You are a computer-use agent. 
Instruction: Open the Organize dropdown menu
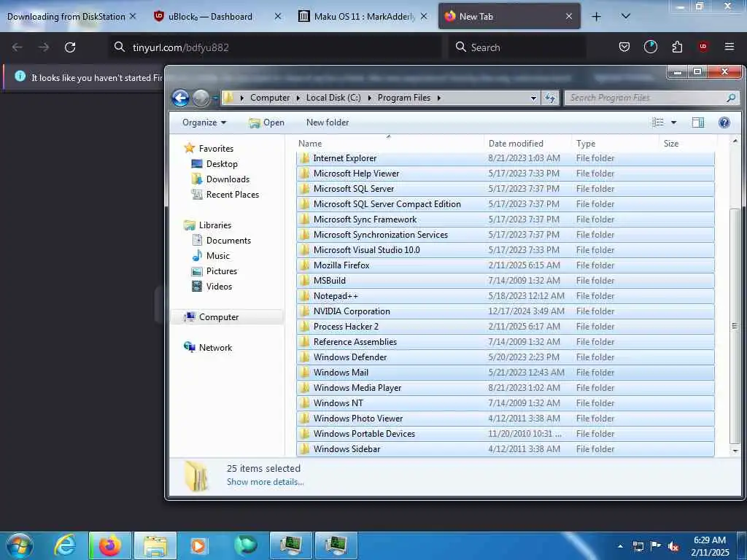(204, 122)
